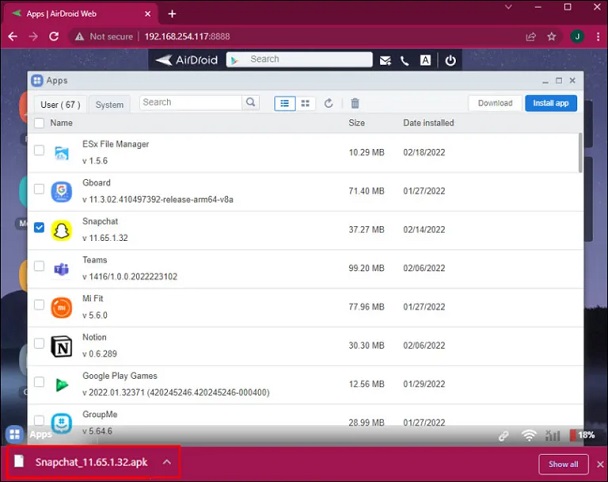Check the GroupMe checkbox
Screen dimensions: 608x482
click(x=39, y=420)
